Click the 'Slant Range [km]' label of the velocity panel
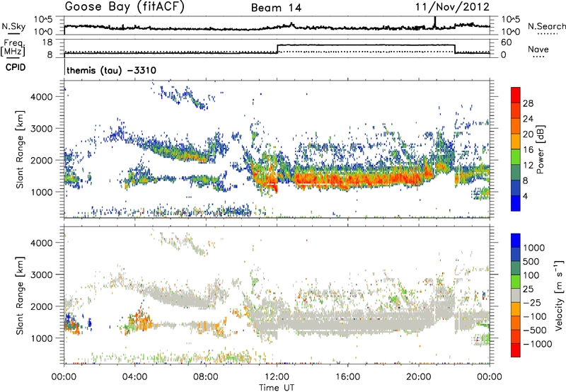 point(20,296)
